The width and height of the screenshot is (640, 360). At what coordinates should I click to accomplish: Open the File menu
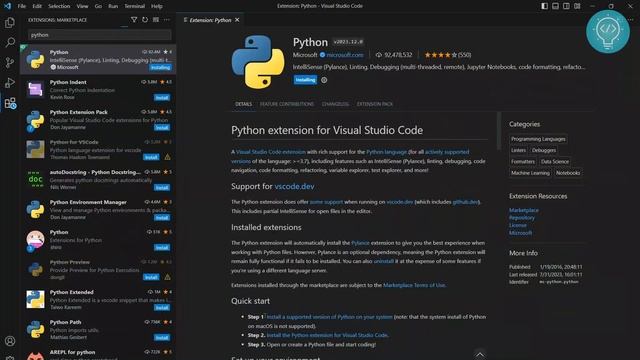coord(22,6)
